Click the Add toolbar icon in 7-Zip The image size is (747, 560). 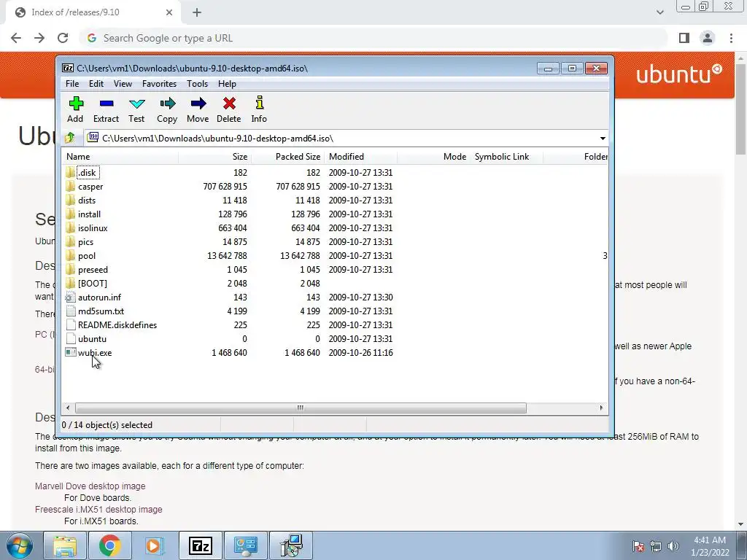[x=75, y=109]
